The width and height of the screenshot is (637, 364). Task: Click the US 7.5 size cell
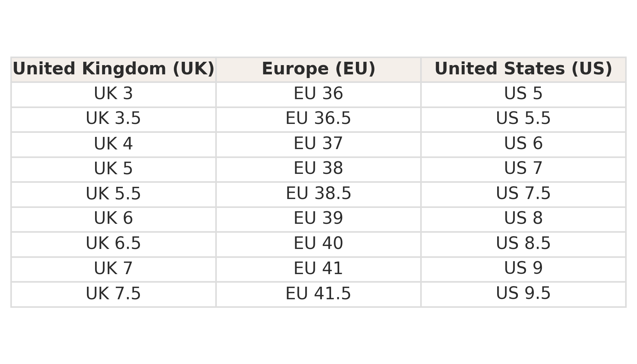pyautogui.click(x=523, y=194)
